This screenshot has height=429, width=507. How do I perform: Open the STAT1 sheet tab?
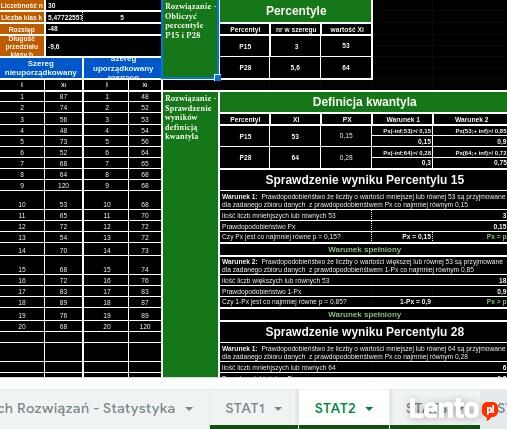point(245,408)
